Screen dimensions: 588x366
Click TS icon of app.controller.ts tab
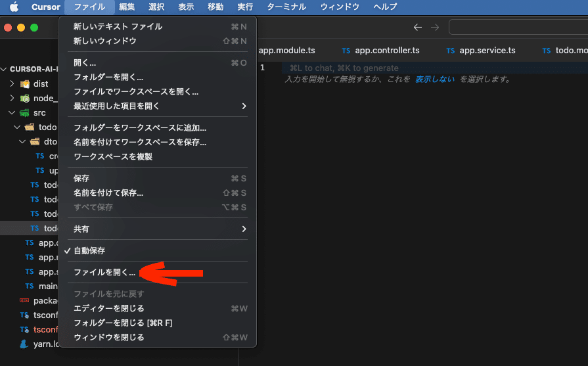[346, 51]
